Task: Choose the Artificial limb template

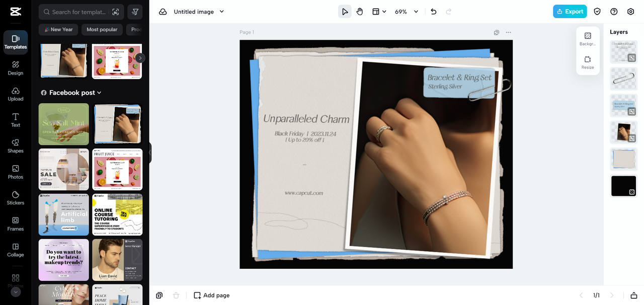Action: (64, 215)
